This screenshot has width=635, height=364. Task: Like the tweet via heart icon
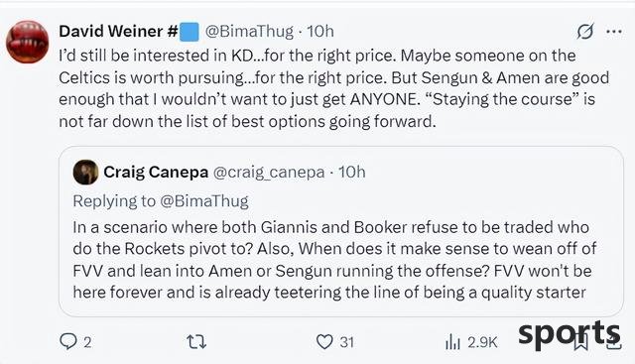point(324,342)
